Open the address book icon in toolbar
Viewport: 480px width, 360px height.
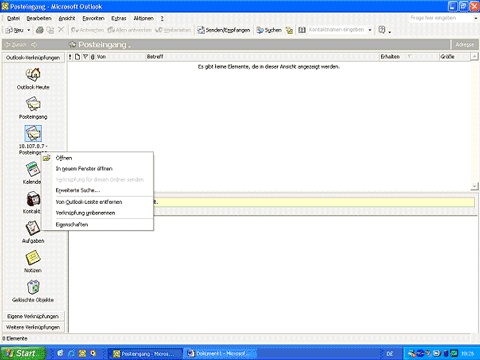301,30
